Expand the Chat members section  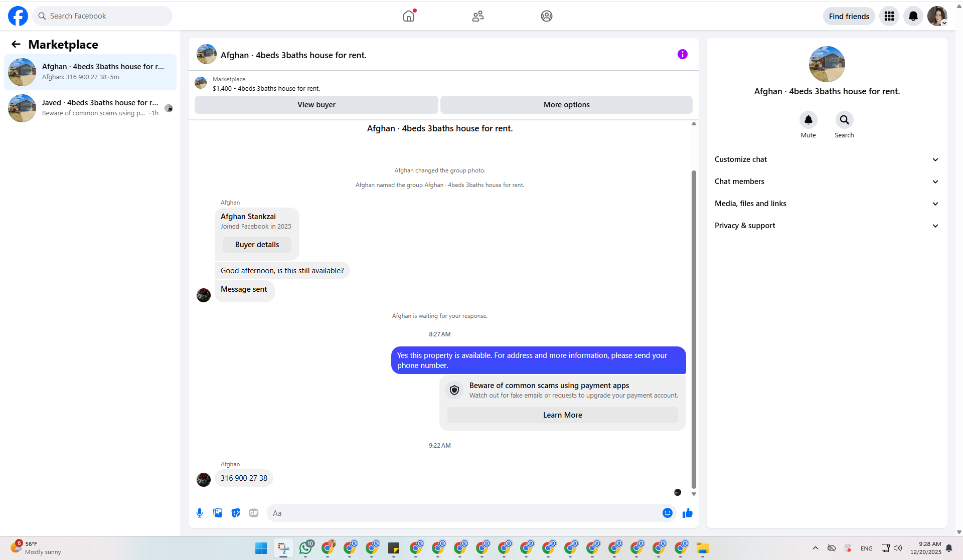(x=827, y=181)
